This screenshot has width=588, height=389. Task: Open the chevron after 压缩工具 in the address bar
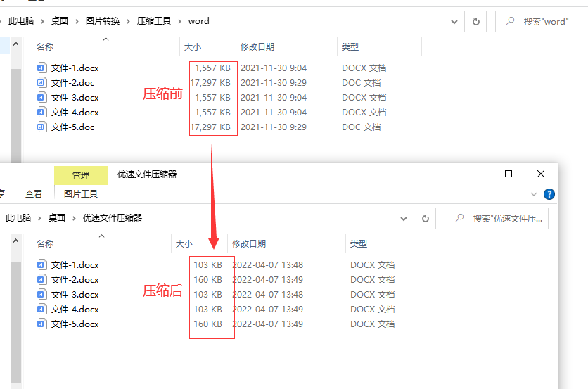(x=179, y=21)
